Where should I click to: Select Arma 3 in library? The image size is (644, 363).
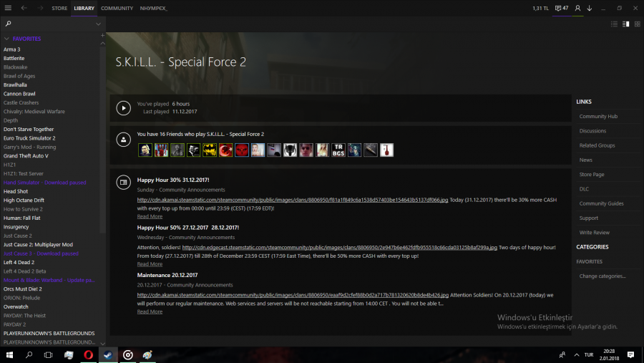click(x=12, y=49)
